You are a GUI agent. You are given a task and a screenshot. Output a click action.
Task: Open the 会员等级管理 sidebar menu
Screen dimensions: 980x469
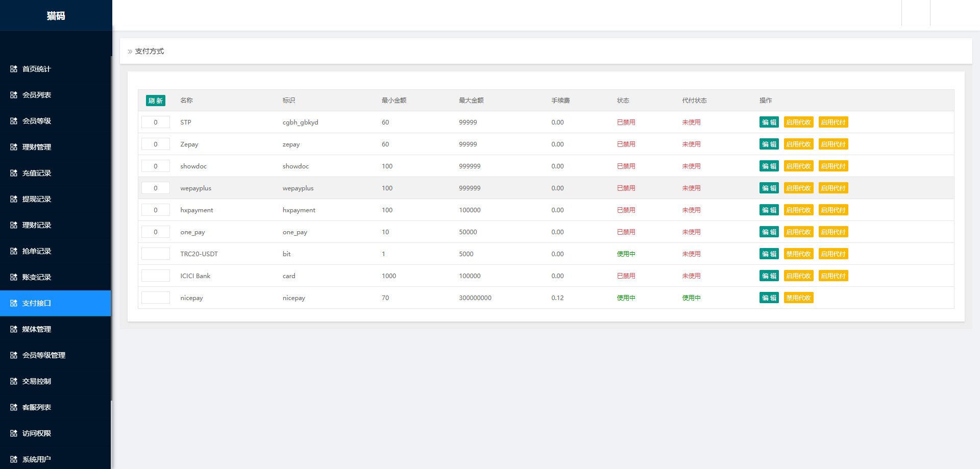pyautogui.click(x=44, y=355)
